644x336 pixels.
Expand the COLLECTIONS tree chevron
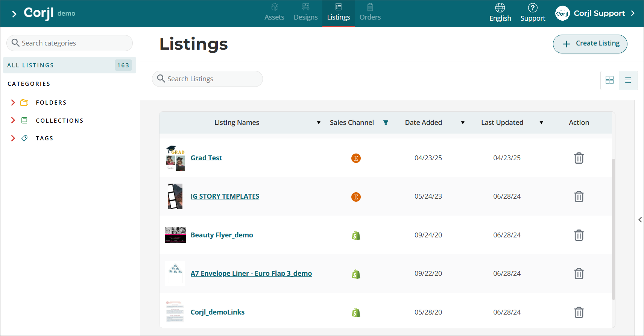(13, 120)
